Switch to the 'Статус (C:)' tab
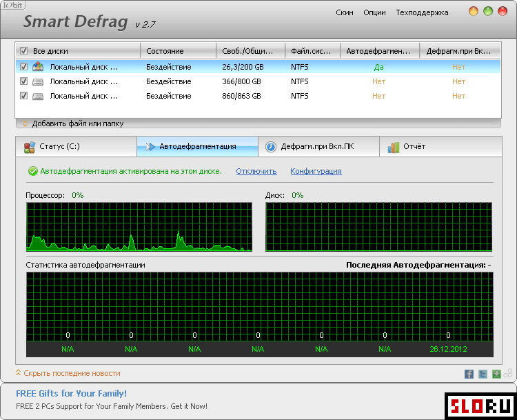This screenshot has width=517, height=420. coord(76,146)
